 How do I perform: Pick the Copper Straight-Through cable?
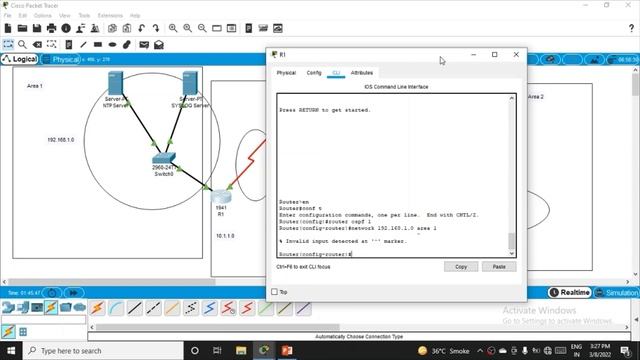coord(135,308)
